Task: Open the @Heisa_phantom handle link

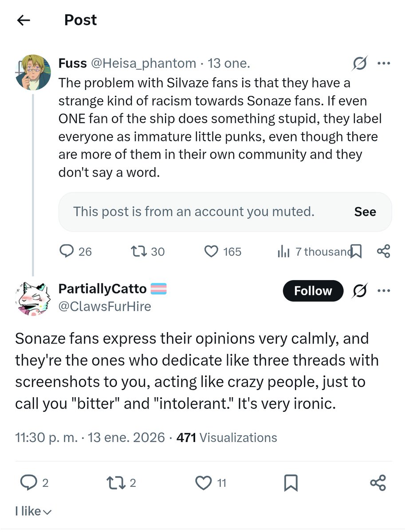Action: pyautogui.click(x=143, y=63)
